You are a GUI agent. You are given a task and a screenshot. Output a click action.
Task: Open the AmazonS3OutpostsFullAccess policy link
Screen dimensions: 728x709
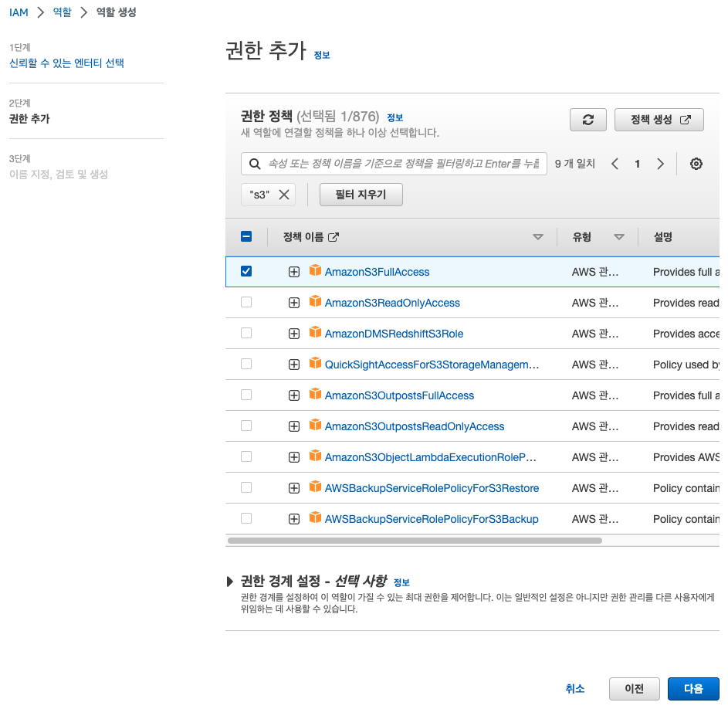click(x=399, y=395)
